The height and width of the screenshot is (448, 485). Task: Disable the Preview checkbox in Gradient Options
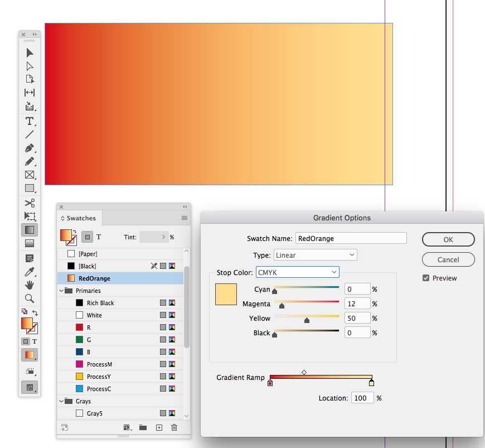tap(425, 278)
